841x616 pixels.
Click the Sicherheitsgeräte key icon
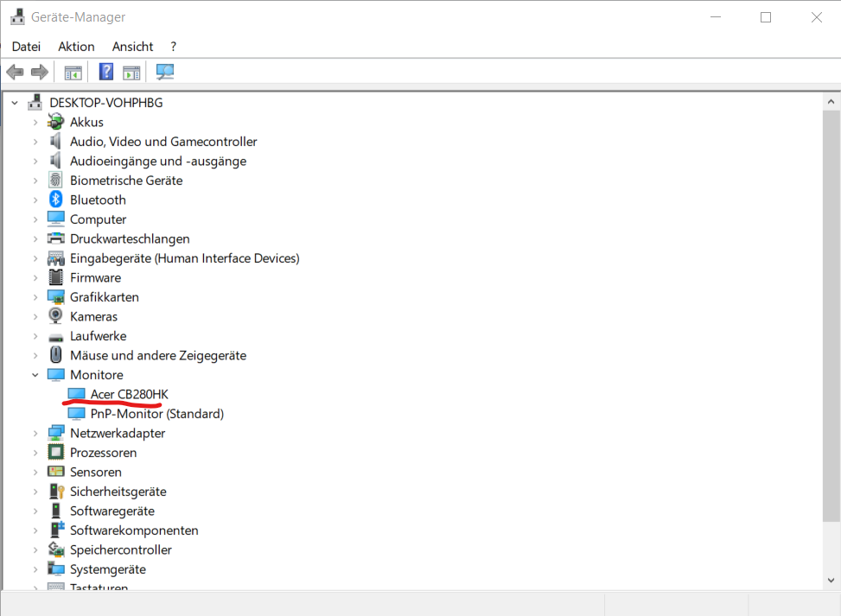56,491
